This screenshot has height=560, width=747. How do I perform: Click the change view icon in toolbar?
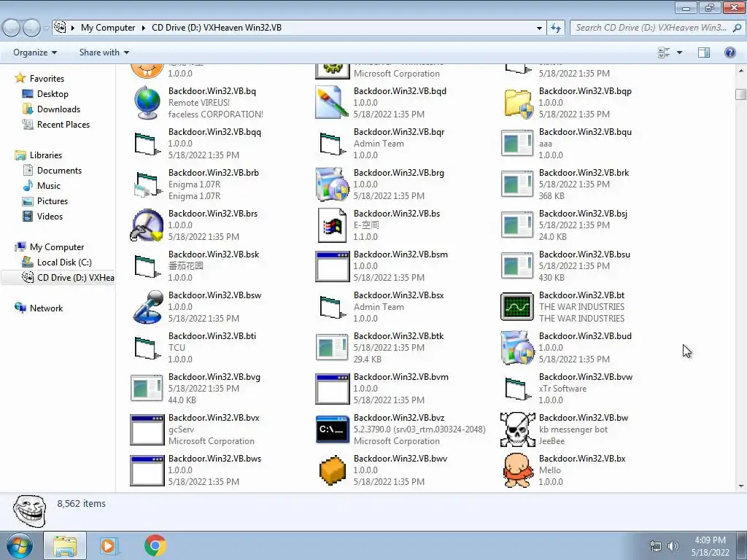pyautogui.click(x=664, y=52)
